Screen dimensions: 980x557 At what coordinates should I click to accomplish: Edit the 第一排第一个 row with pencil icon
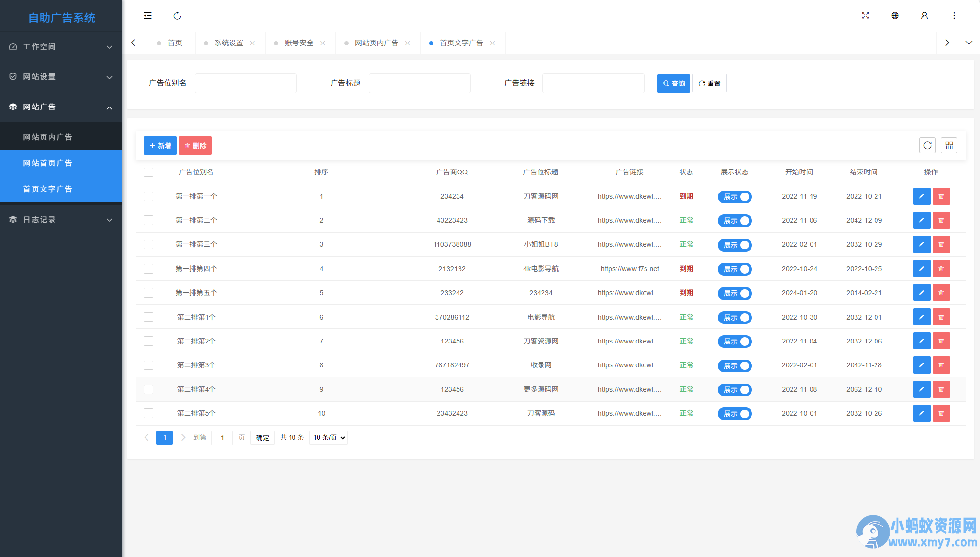(921, 196)
